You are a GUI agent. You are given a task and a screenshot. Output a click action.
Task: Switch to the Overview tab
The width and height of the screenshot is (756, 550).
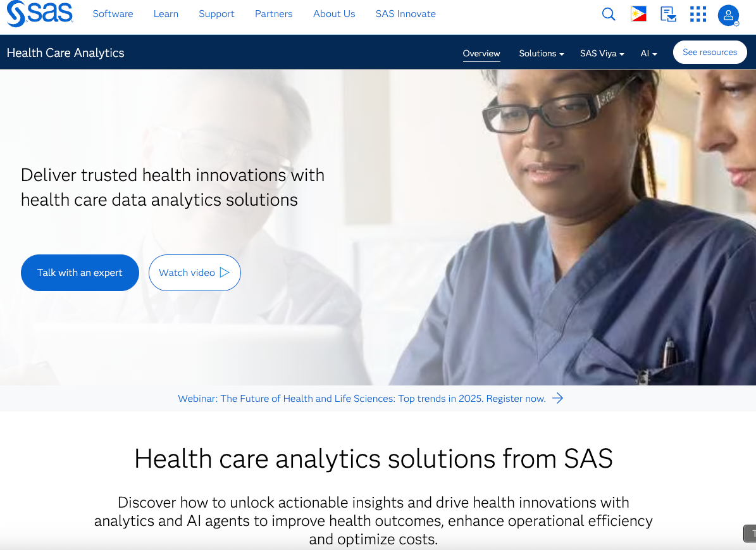click(x=481, y=53)
